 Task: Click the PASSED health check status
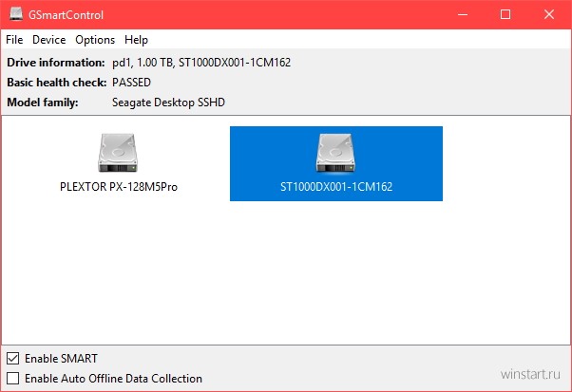(x=131, y=83)
